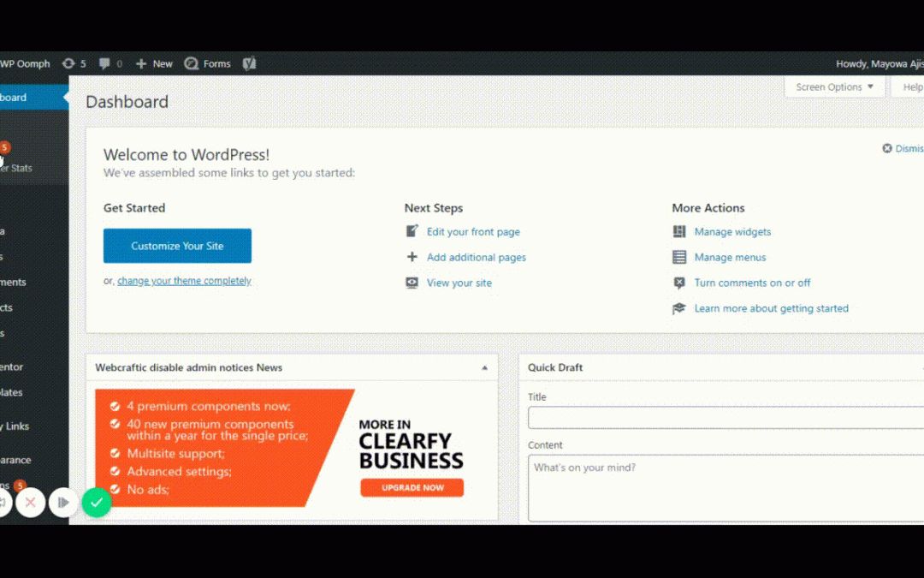Image resolution: width=924 pixels, height=578 pixels.
Task: Click the widgets icon beside Manage widgets
Action: [679, 231]
